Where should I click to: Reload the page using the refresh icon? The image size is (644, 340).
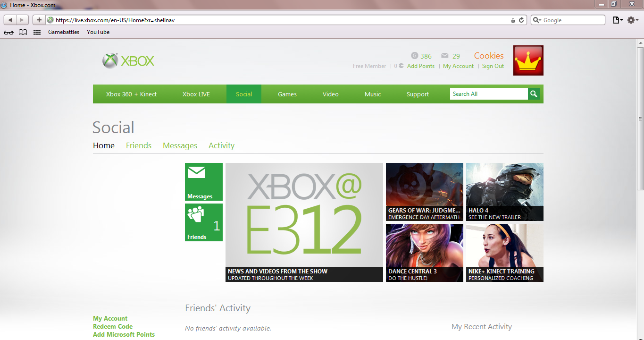pos(521,20)
